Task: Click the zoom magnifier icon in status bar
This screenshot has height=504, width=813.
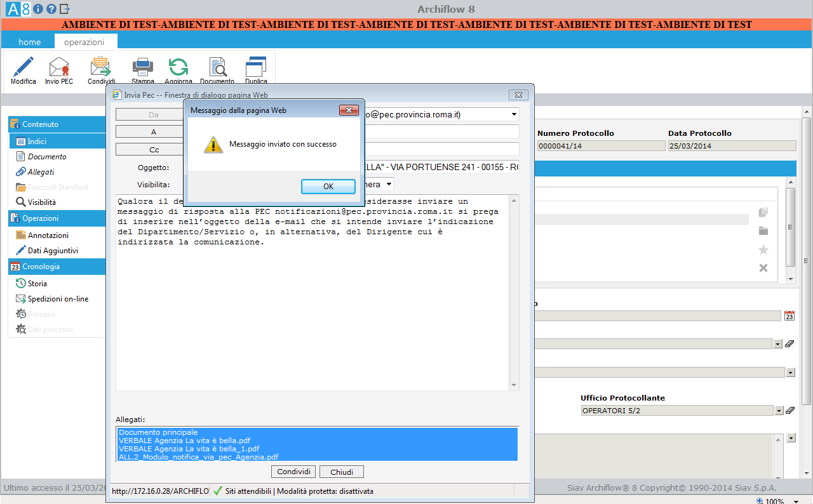Action: coord(760,501)
